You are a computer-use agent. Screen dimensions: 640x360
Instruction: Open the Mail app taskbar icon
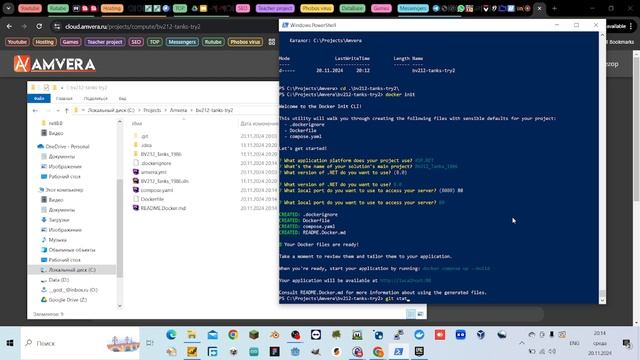[x=213, y=335]
